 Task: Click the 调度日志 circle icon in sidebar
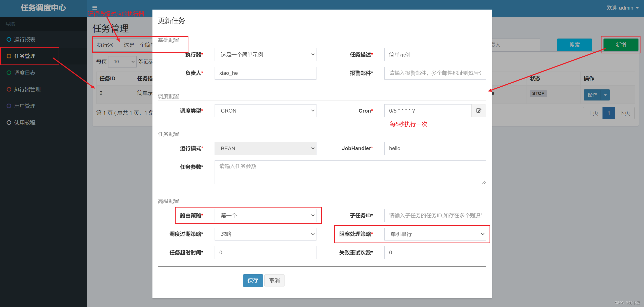(x=9, y=73)
